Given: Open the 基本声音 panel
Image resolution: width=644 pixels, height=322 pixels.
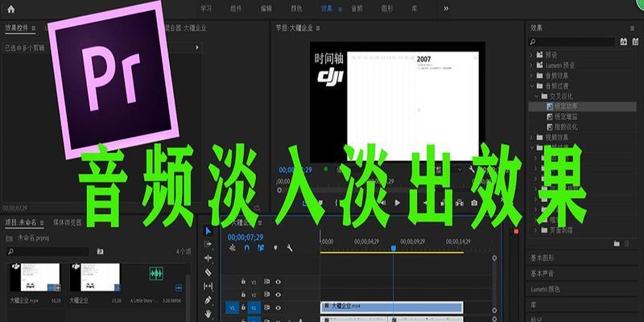Looking at the screenshot, I should [542, 274].
